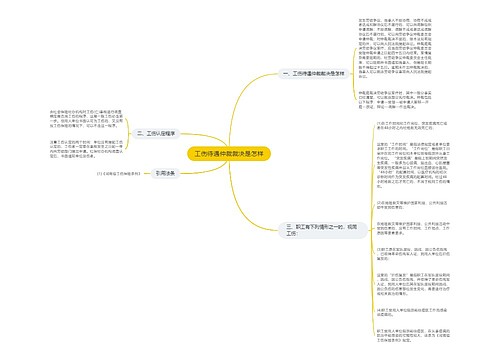Select the central node 工伤待遇仲裁裁决是怎样

point(229,154)
